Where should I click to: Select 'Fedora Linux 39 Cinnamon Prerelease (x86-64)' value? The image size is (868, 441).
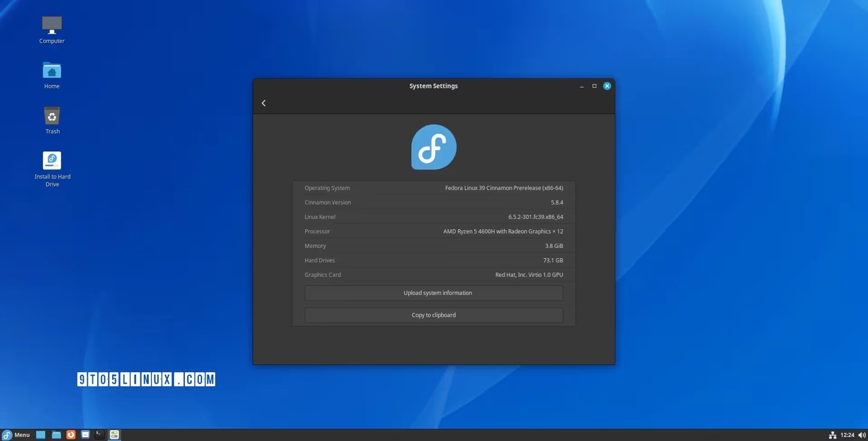click(504, 188)
